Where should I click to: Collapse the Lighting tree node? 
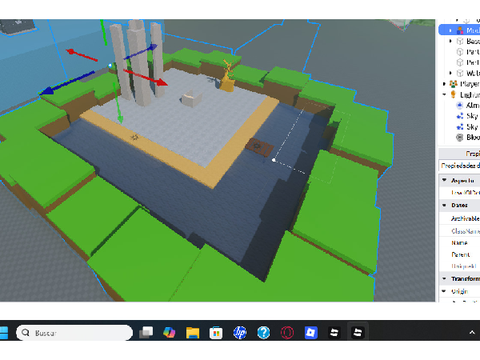click(x=444, y=94)
